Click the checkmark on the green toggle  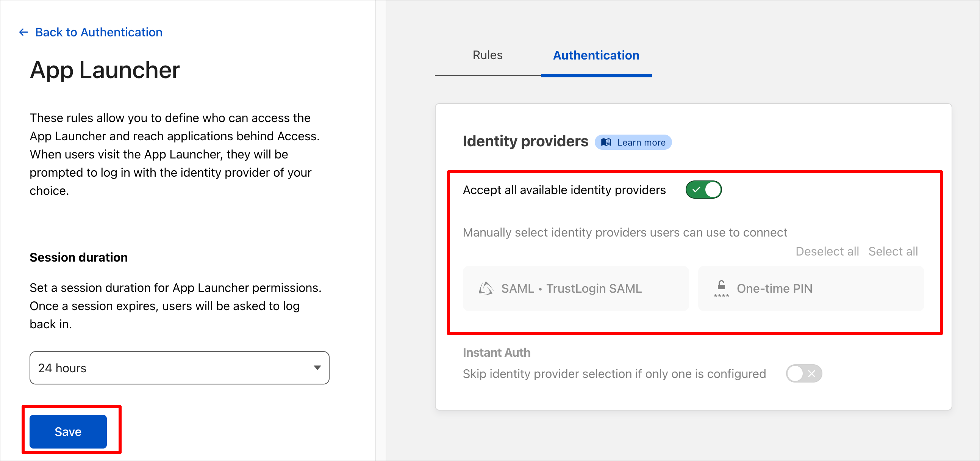coord(696,190)
